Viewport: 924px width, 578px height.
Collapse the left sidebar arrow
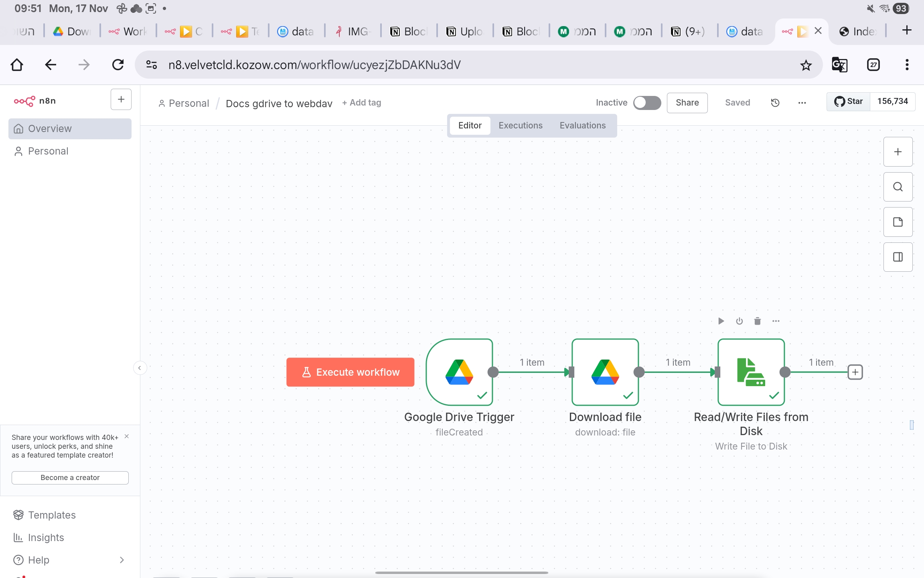(x=140, y=368)
